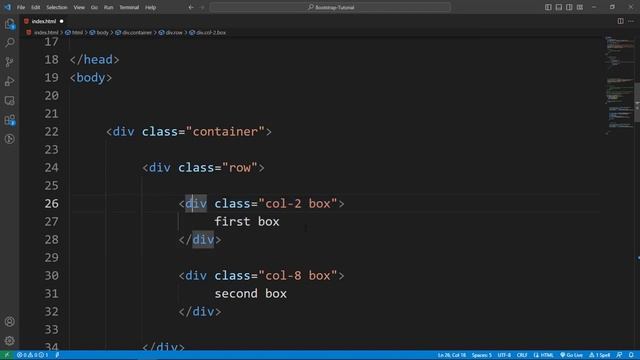This screenshot has width=640, height=360.
Task: Open the Terminal menu
Action: (x=129, y=7)
